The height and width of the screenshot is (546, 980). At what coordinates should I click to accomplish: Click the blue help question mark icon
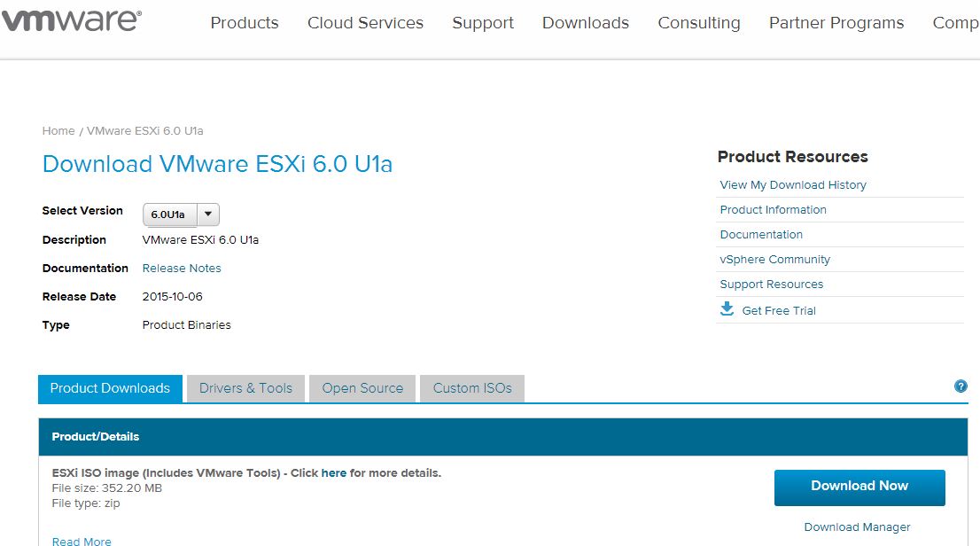pos(961,386)
